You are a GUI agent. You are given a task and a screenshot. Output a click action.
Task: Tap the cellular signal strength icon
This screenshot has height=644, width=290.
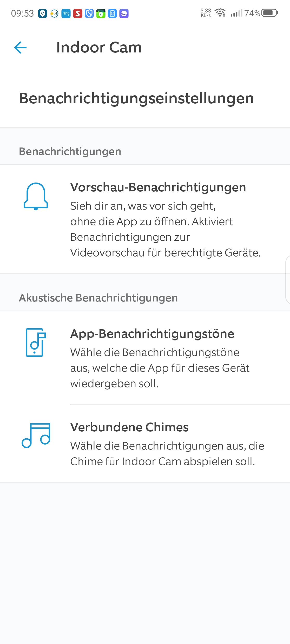(236, 13)
